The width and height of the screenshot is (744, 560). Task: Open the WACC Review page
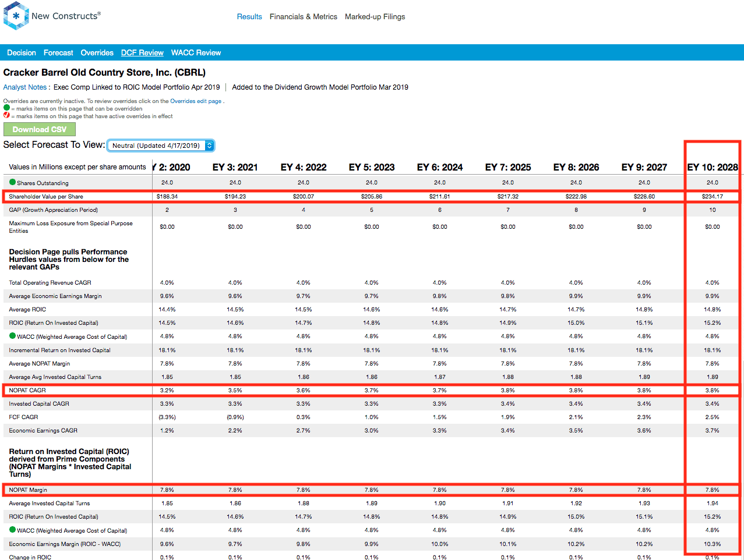pos(196,52)
